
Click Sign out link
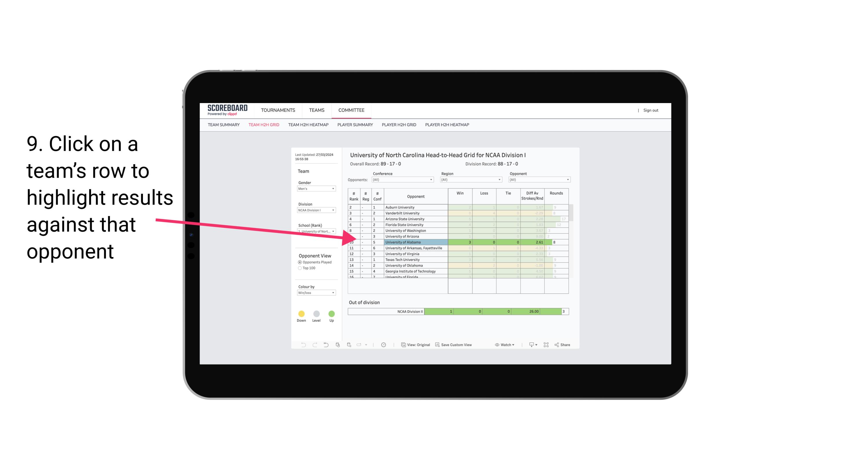(650, 110)
